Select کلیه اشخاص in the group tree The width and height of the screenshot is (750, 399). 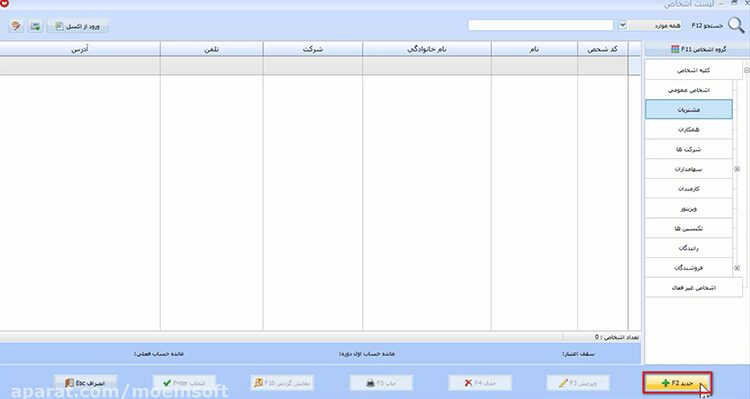694,70
